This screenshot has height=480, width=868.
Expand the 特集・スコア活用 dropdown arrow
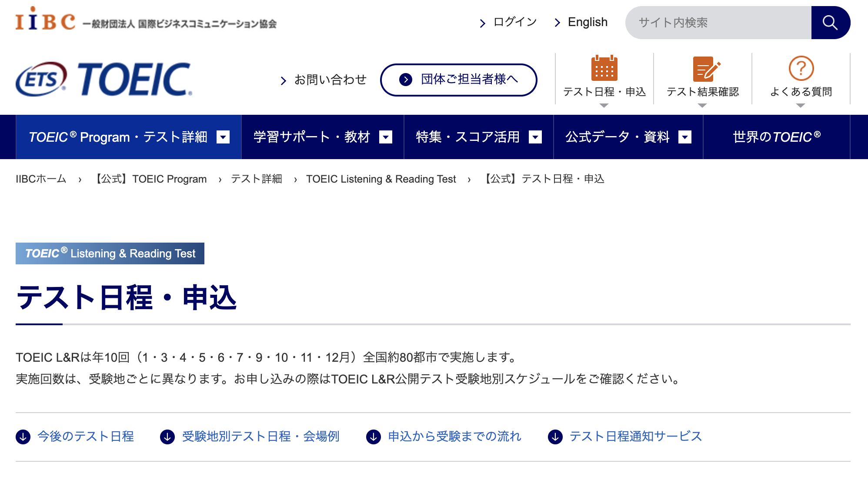535,137
